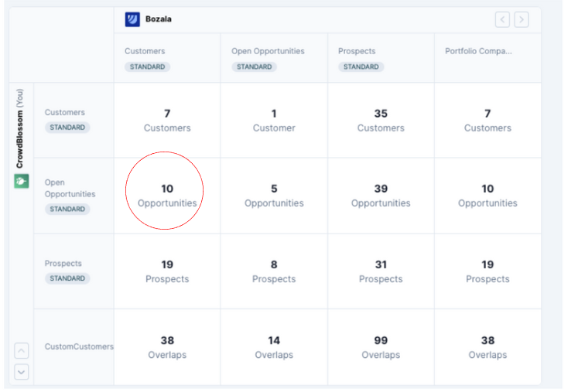Open the 5 Opportunities cell
568x392 pixels.
click(x=274, y=196)
